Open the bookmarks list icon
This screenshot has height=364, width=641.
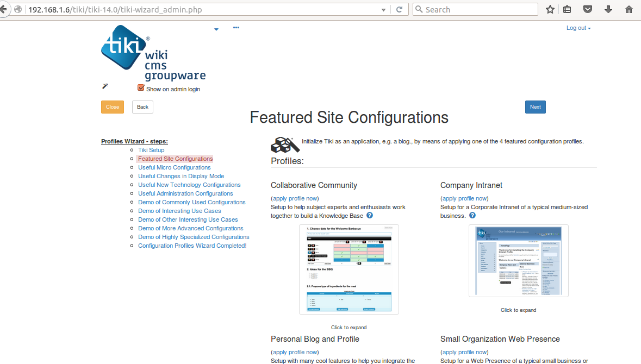coord(567,9)
